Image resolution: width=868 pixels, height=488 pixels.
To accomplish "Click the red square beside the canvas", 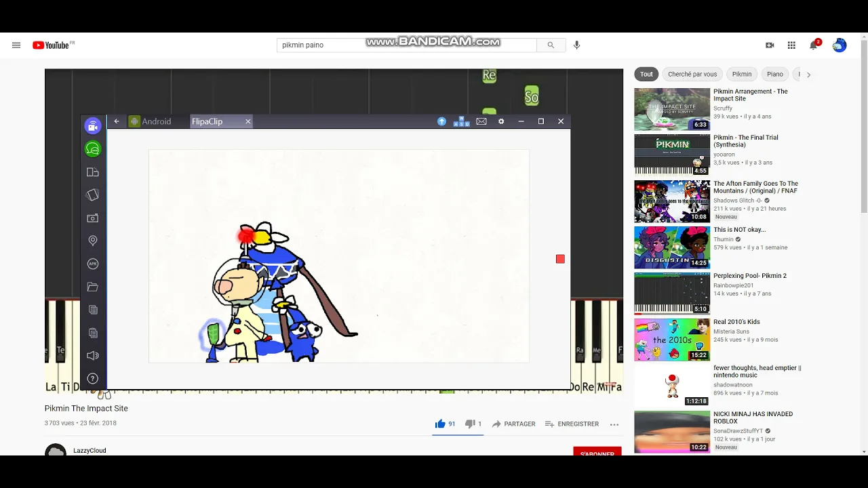I will click(560, 259).
